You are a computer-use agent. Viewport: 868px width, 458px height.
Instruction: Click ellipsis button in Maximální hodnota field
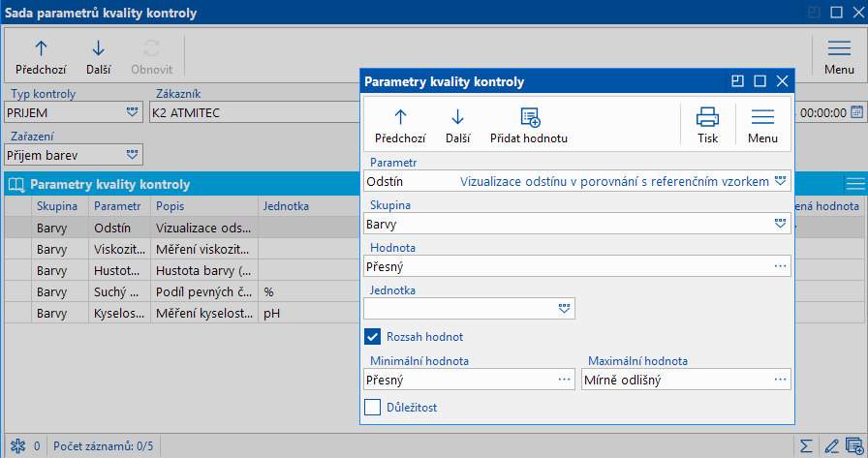(780, 380)
